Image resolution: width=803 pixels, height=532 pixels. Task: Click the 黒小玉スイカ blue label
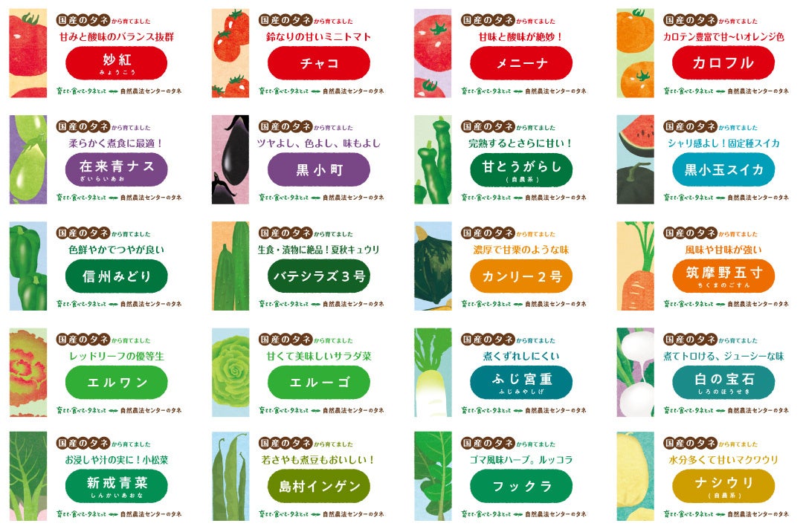pyautogui.click(x=723, y=169)
